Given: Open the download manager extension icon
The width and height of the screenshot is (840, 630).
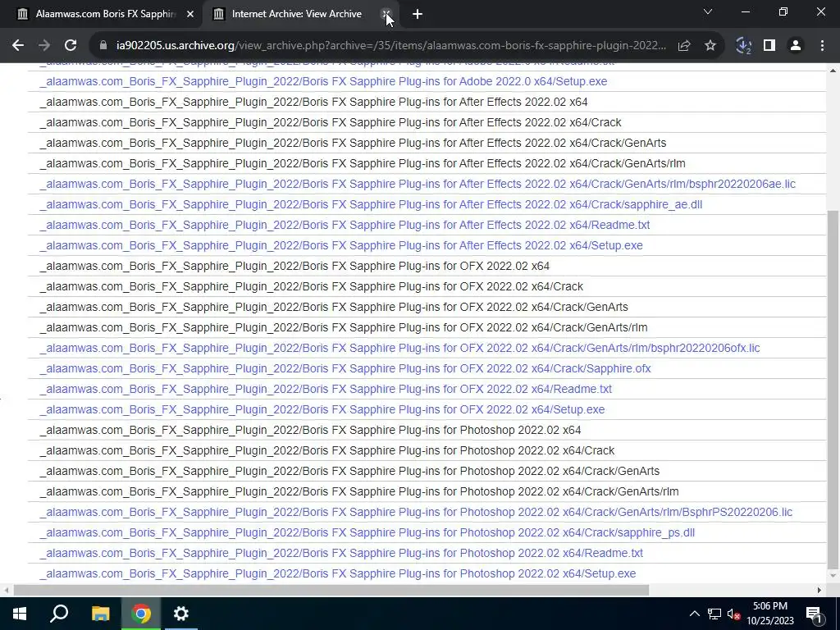Looking at the screenshot, I should (x=743, y=46).
